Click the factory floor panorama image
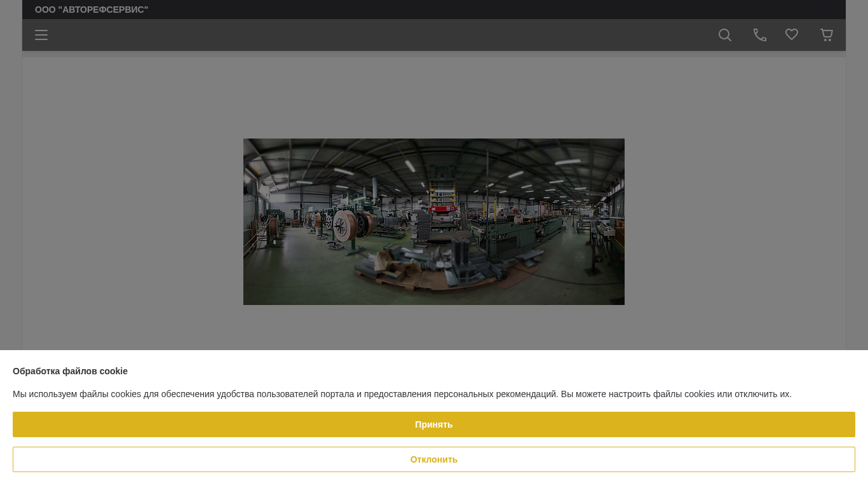 (x=433, y=221)
